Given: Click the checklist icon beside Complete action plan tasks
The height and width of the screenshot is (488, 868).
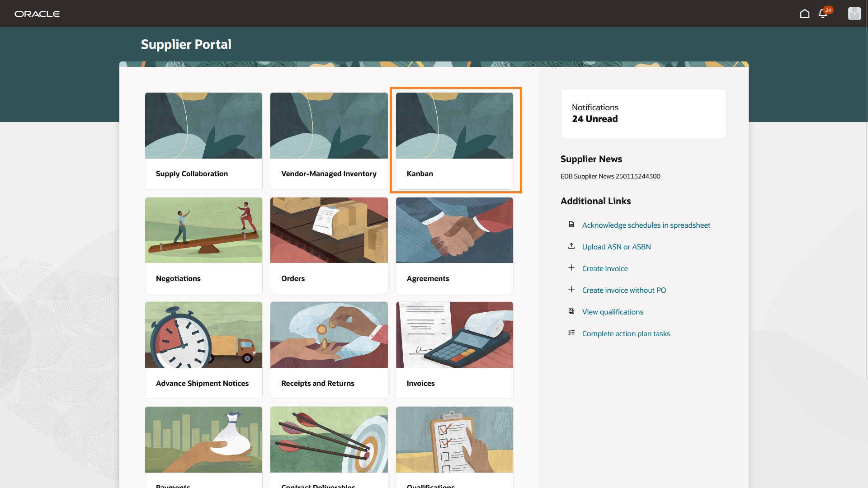Looking at the screenshot, I should pyautogui.click(x=571, y=333).
